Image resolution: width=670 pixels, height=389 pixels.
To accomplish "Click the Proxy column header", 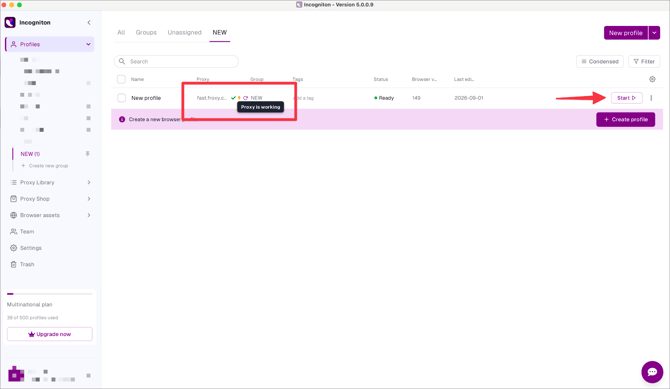I will pyautogui.click(x=203, y=79).
